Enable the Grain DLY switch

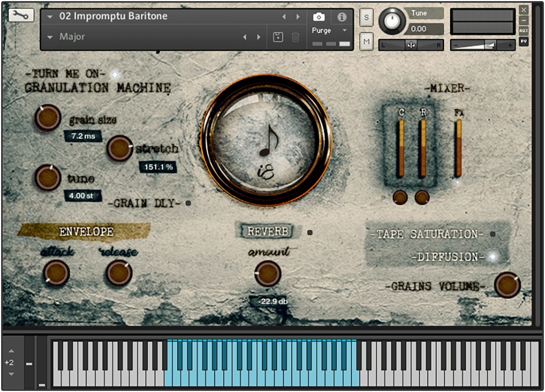tap(188, 203)
